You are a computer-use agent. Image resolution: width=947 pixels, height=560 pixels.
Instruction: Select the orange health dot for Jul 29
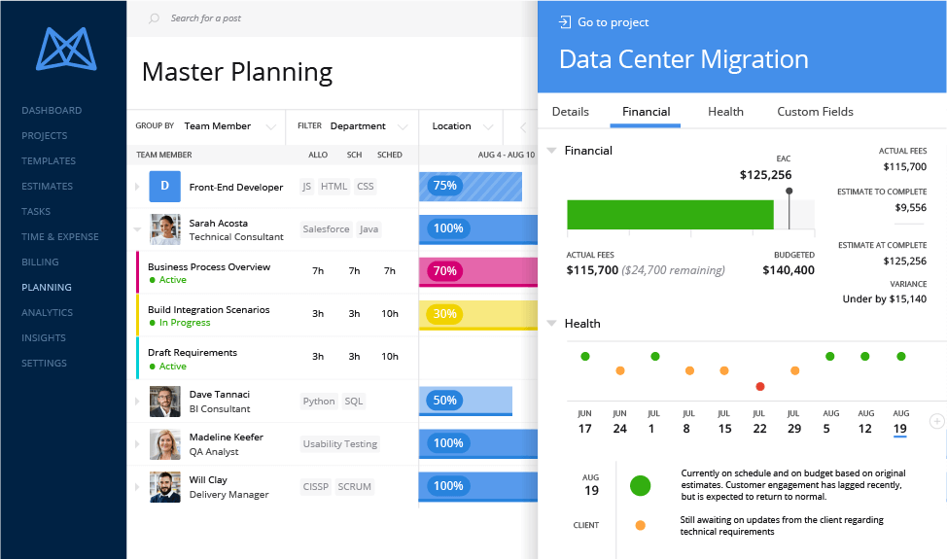(x=794, y=371)
